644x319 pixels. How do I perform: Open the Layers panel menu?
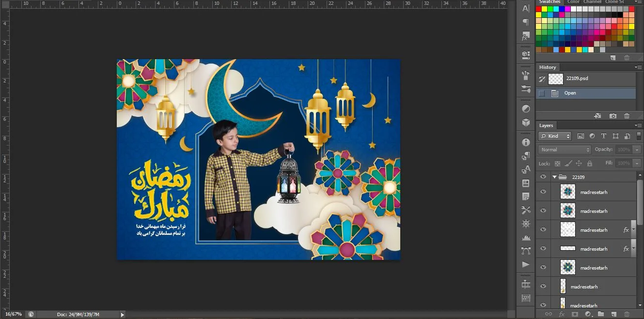point(639,126)
